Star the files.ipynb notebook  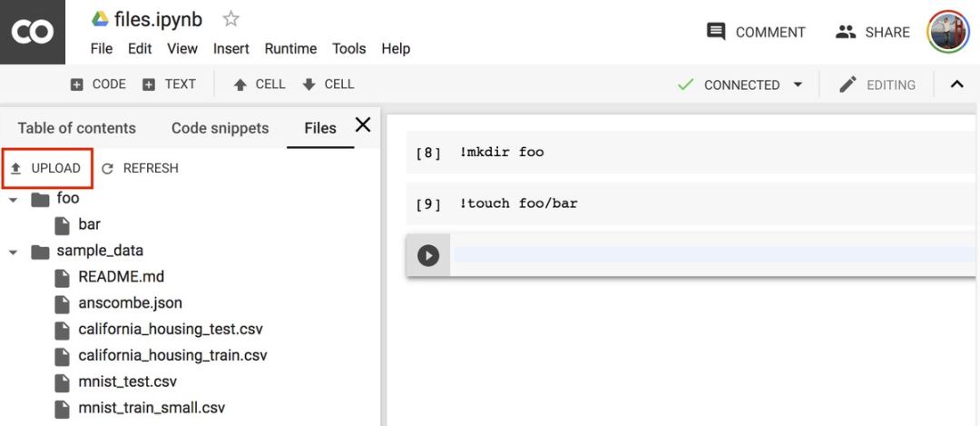click(x=231, y=19)
